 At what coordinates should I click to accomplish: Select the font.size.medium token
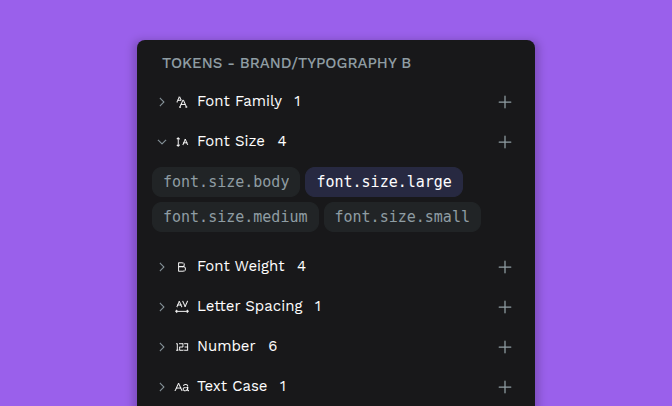(235, 217)
